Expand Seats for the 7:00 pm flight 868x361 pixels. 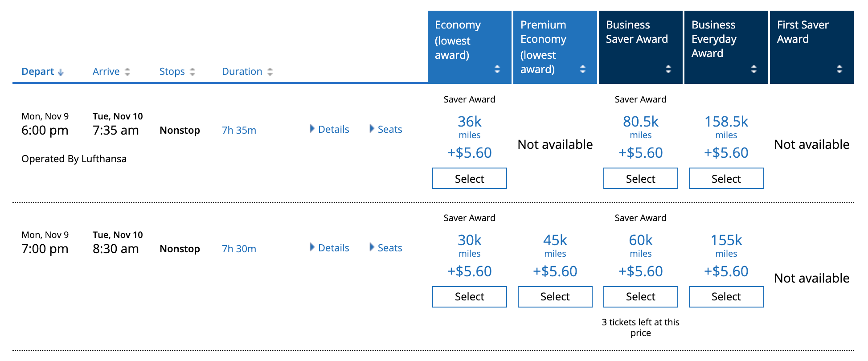tap(389, 248)
